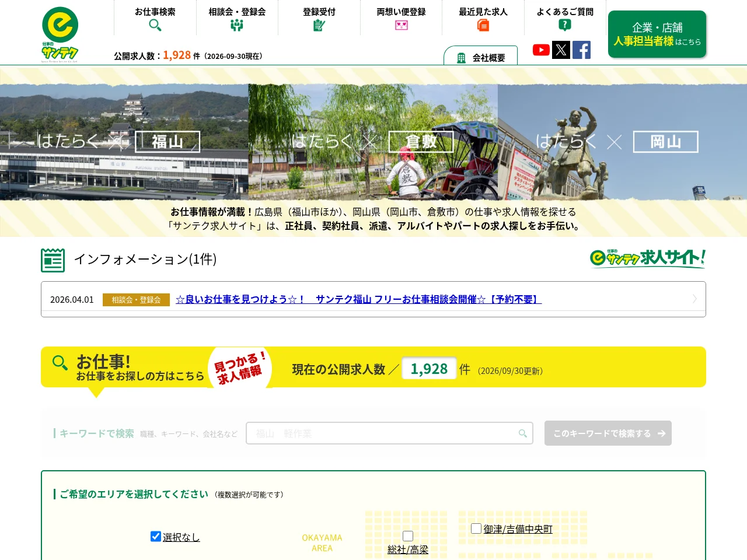Image resolution: width=747 pixels, height=560 pixels.
Task: Open the サンテク福山 フリーお仕事相談会 news link
Action: (x=358, y=299)
